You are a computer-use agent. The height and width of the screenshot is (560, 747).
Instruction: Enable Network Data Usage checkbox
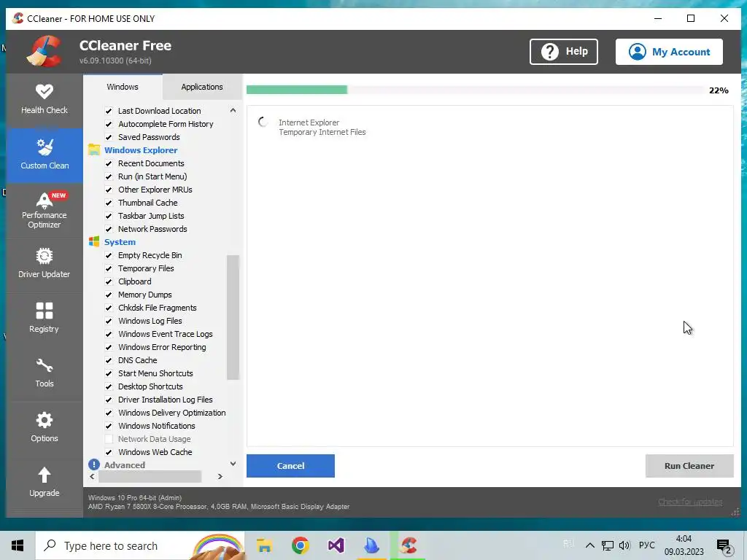[109, 439]
